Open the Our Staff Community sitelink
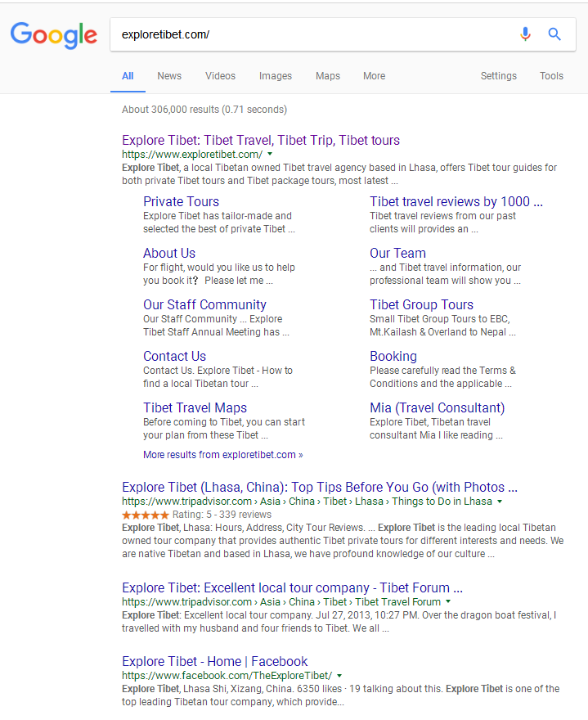 click(204, 304)
